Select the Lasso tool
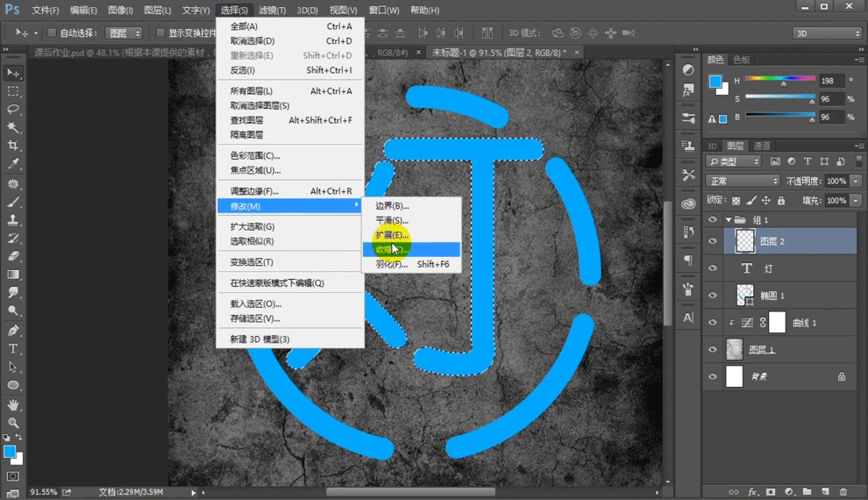The width and height of the screenshot is (868, 500). tap(13, 109)
